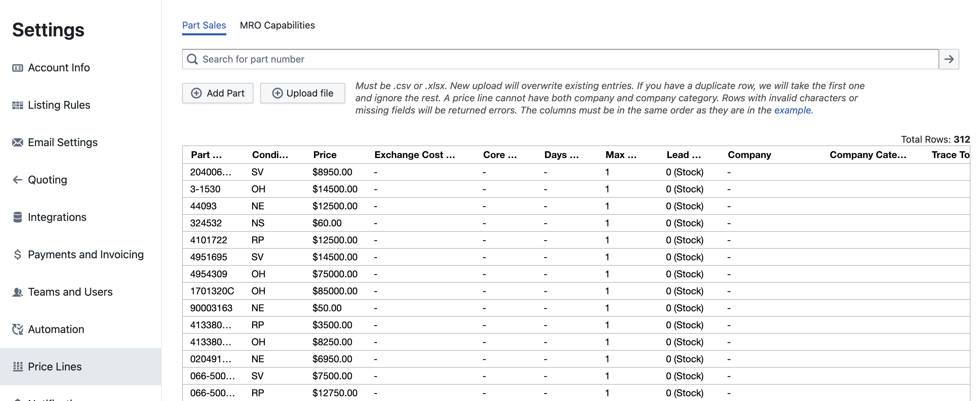This screenshot has height=401, width=980.
Task: Click the Company Cate... column header
Action: pos(868,155)
